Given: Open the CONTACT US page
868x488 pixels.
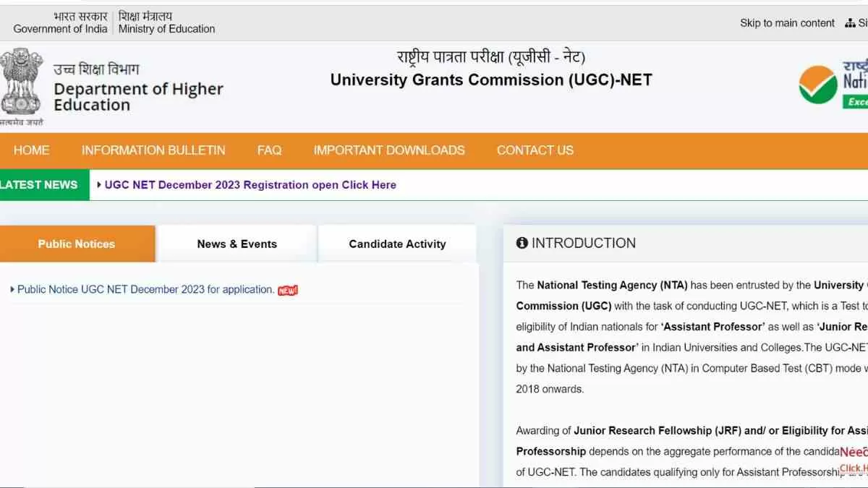Looking at the screenshot, I should (x=535, y=150).
